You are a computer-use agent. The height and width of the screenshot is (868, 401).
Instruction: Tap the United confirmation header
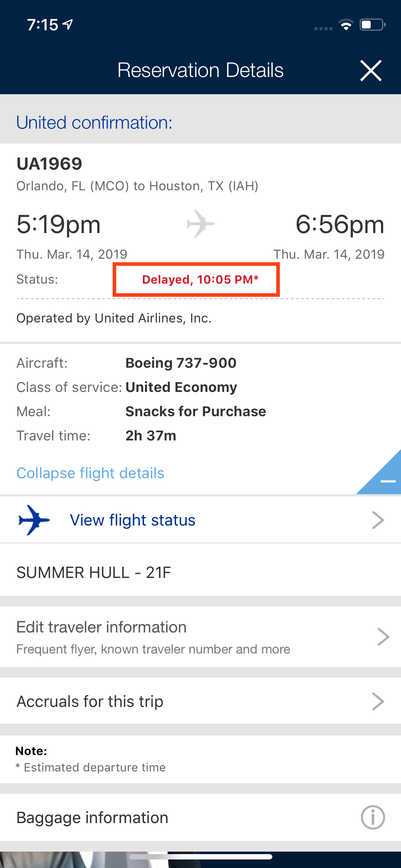94,123
